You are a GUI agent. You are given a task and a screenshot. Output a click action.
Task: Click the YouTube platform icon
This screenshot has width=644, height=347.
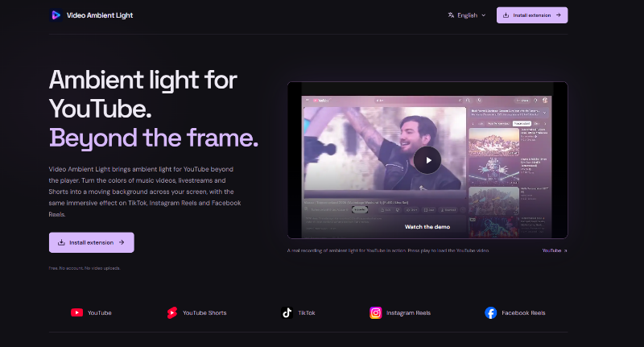76,312
